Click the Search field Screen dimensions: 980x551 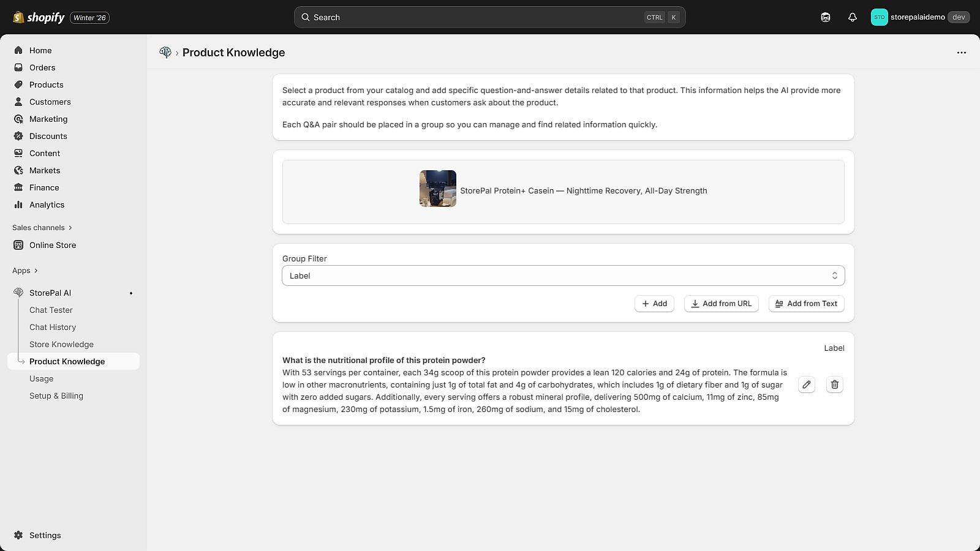point(490,17)
